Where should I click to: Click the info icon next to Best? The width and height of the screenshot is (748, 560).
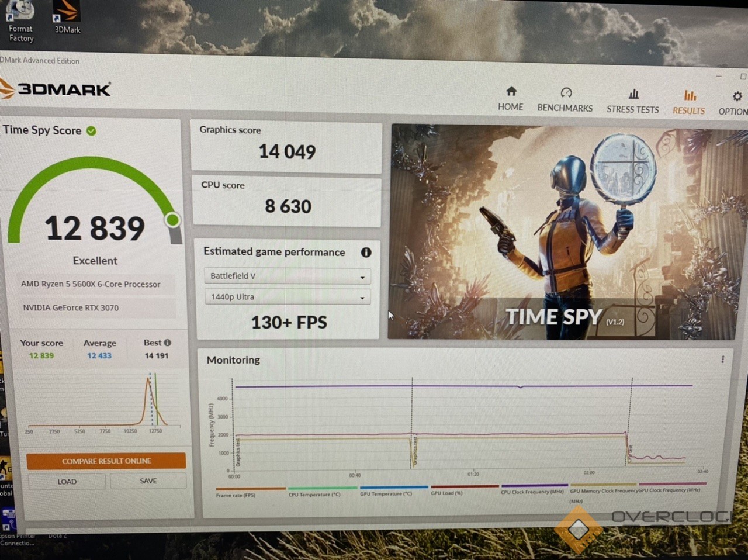click(168, 343)
